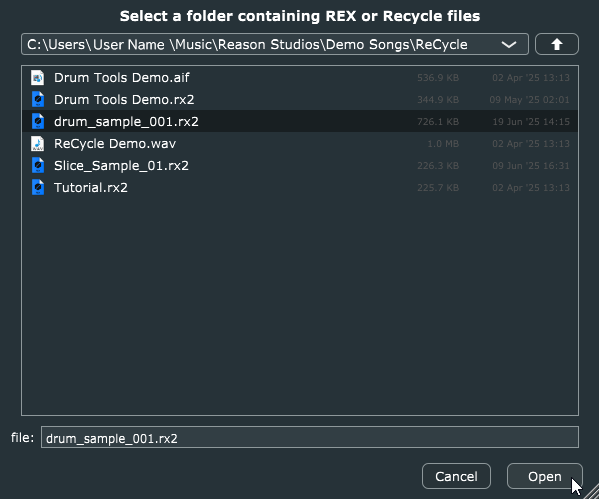Go up one folder with the arrow button
The width and height of the screenshot is (599, 499).
[557, 44]
